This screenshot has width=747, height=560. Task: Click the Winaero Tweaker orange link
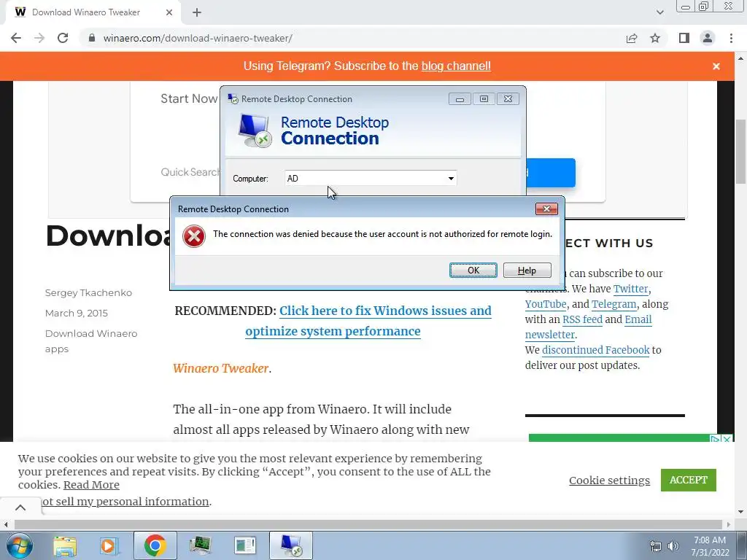(x=220, y=368)
